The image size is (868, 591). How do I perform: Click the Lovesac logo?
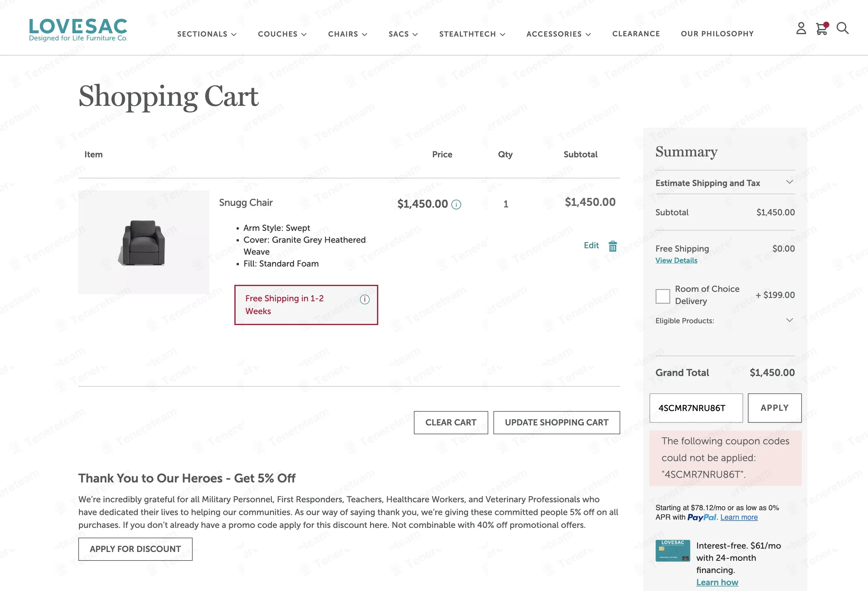coord(78,30)
